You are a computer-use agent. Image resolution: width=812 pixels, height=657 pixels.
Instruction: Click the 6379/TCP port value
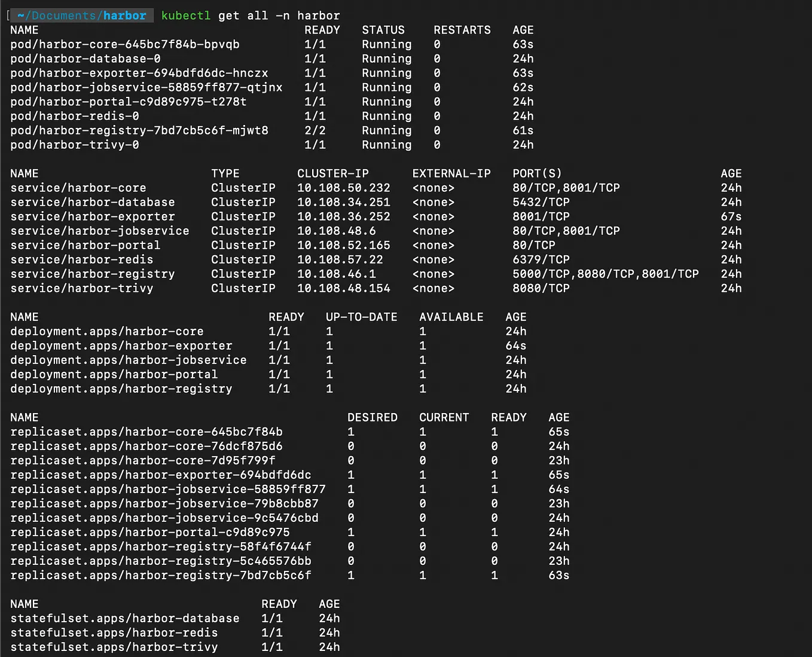(x=541, y=259)
